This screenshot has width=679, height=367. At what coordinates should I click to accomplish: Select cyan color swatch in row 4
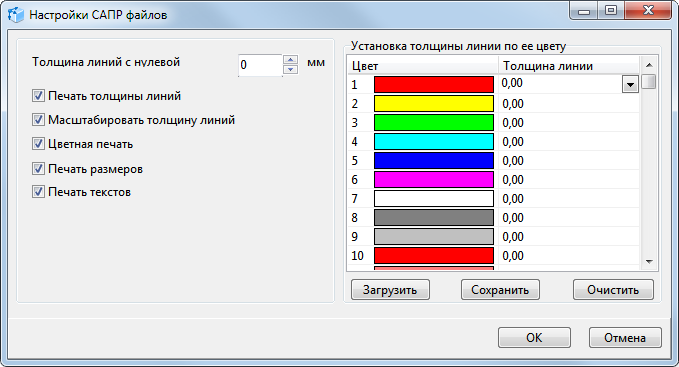pyautogui.click(x=433, y=142)
